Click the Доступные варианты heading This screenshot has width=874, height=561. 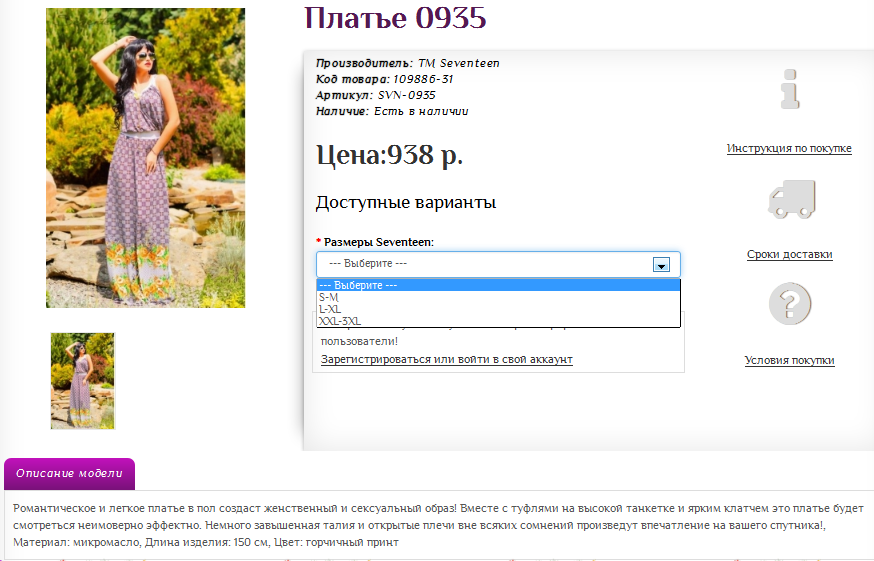(406, 202)
